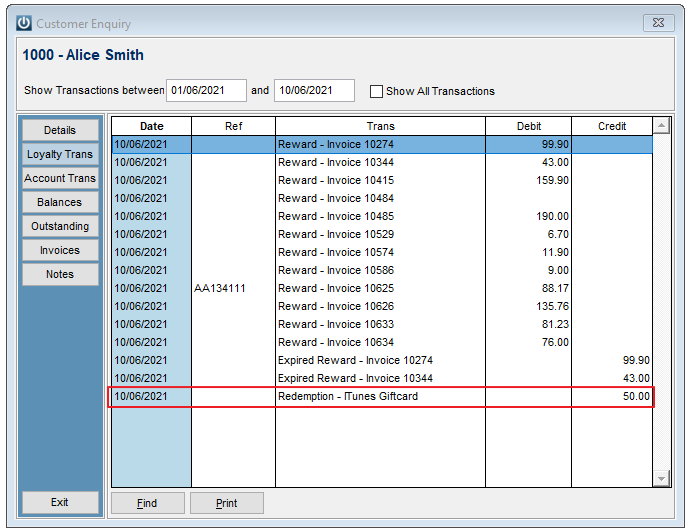Edit the end date field 10/06/2021
689x530 pixels.
(x=314, y=91)
